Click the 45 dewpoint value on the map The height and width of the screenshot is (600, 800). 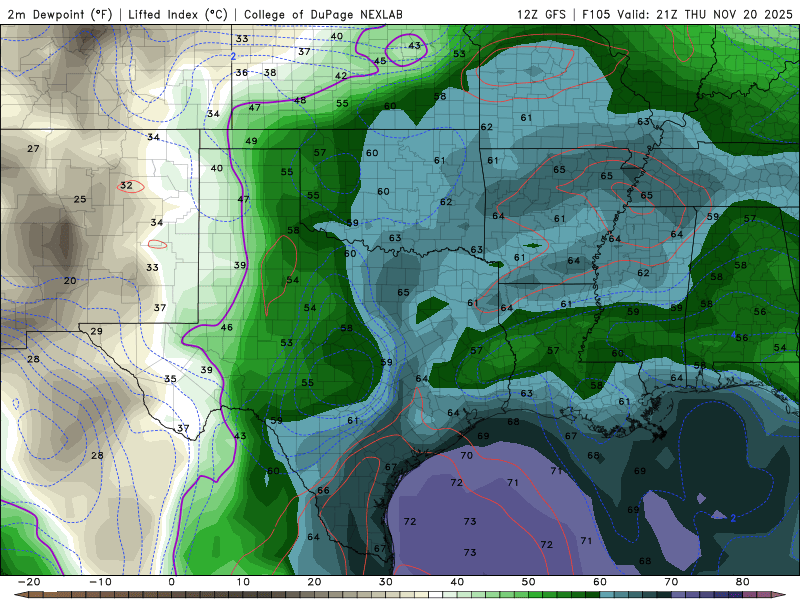[x=380, y=61]
